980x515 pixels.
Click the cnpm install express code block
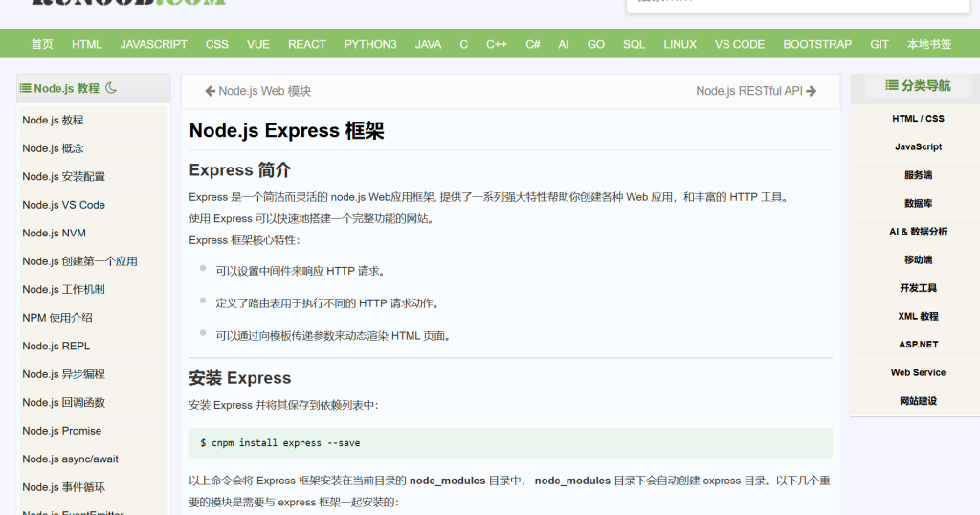tap(510, 443)
